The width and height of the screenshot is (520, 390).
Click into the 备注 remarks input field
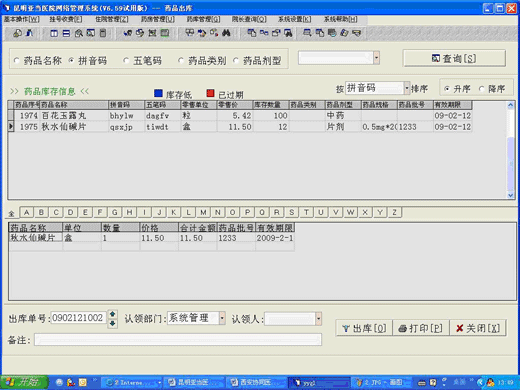(x=178, y=340)
